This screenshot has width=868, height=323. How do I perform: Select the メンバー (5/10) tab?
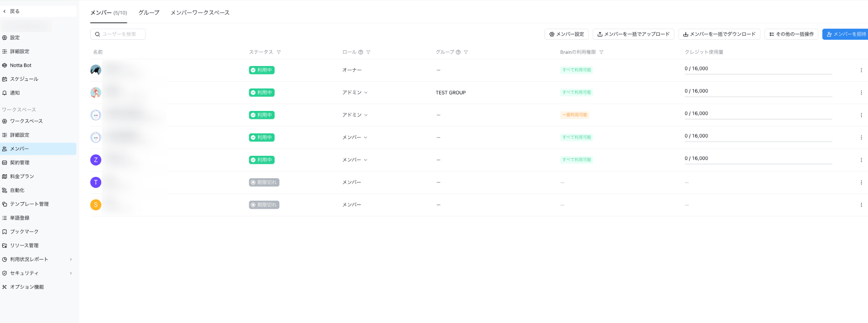[108, 13]
